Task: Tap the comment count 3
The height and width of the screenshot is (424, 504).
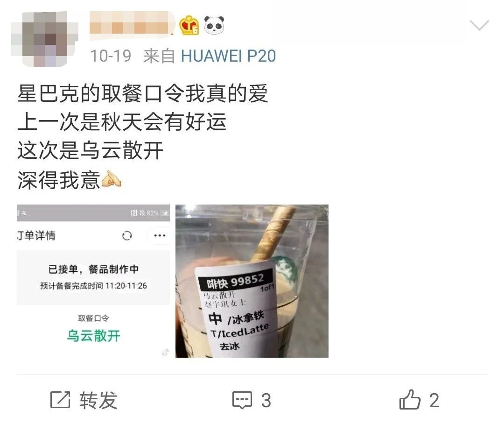Action: [266, 401]
